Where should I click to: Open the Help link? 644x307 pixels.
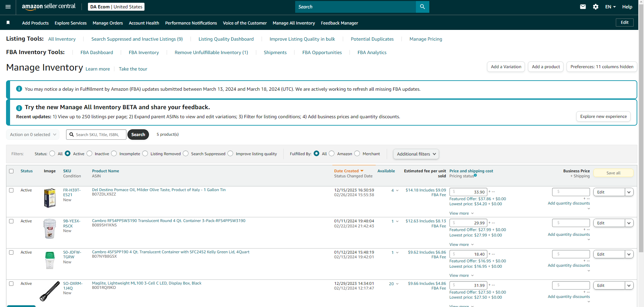pos(627,7)
